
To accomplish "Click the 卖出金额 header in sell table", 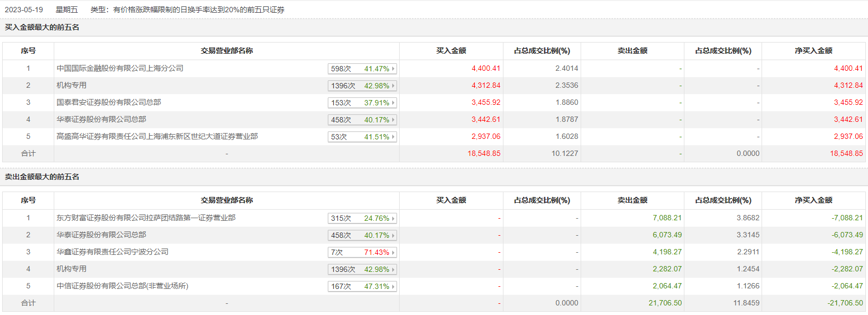I will point(632,200).
